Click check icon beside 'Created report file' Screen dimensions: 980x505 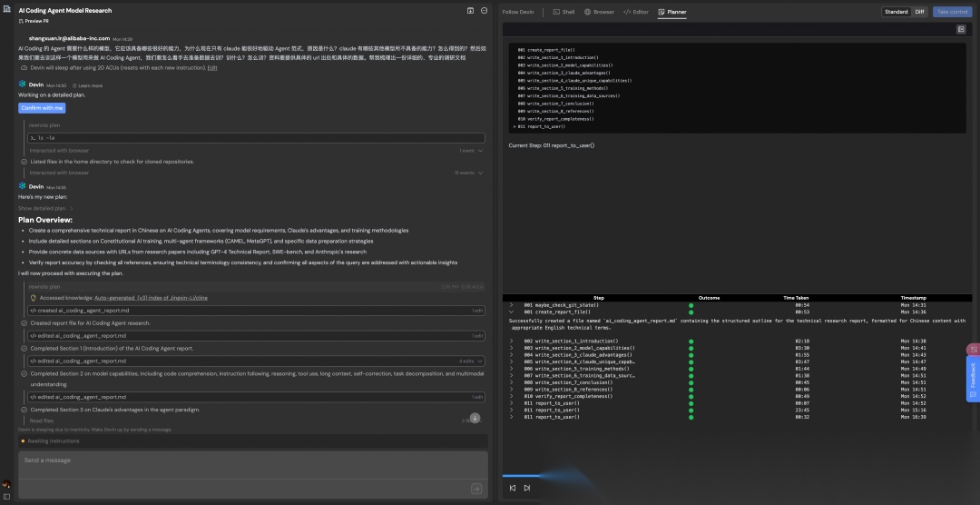[x=24, y=323]
